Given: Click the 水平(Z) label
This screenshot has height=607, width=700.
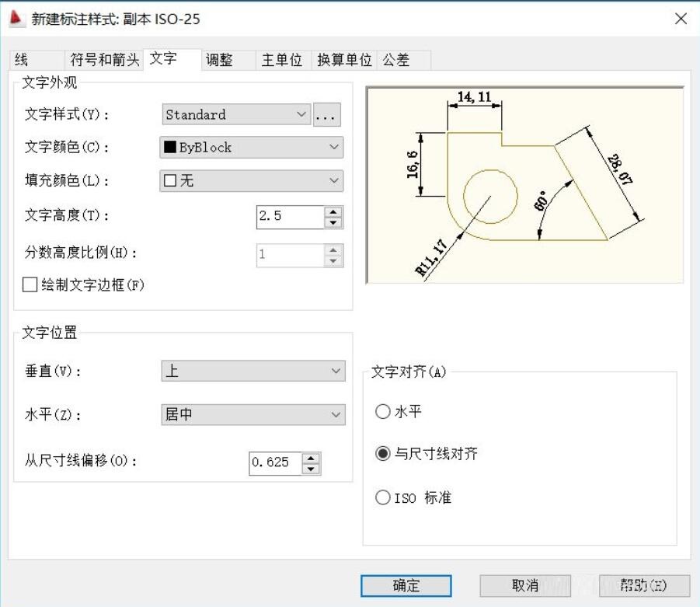Looking at the screenshot, I should pos(53,415).
